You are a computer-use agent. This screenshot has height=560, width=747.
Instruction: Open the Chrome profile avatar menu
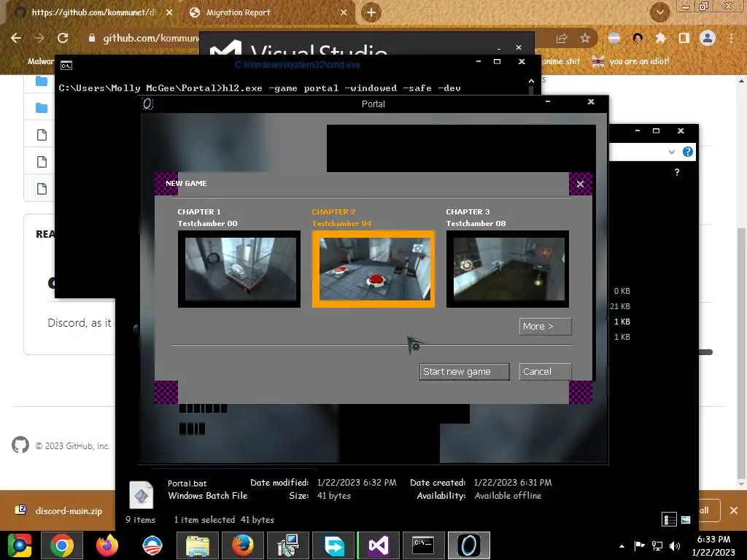[708, 38]
